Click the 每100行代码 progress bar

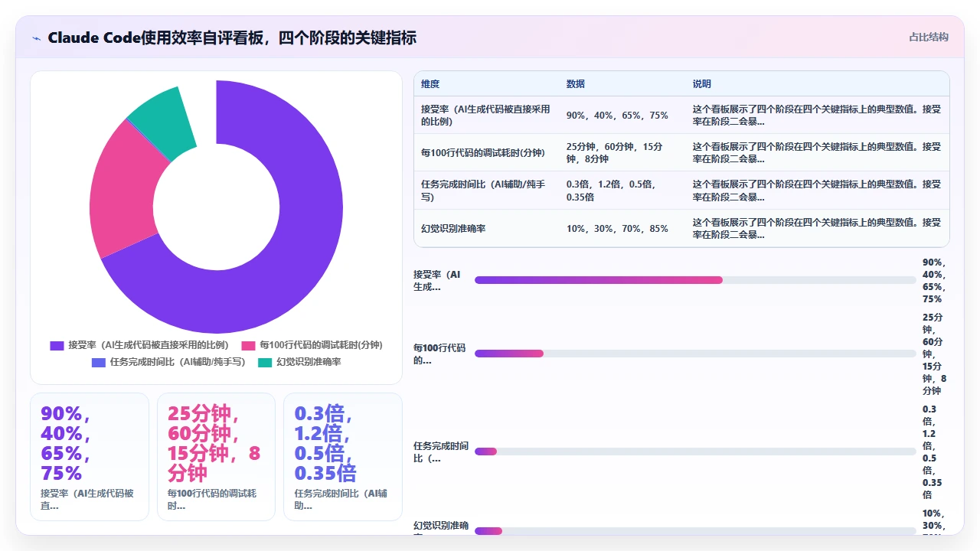click(x=695, y=354)
